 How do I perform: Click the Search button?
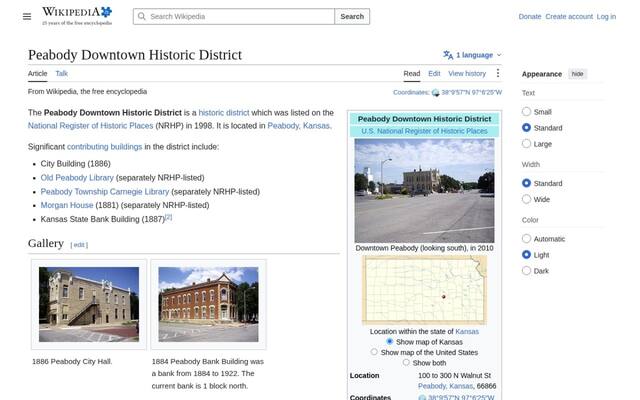(x=352, y=16)
